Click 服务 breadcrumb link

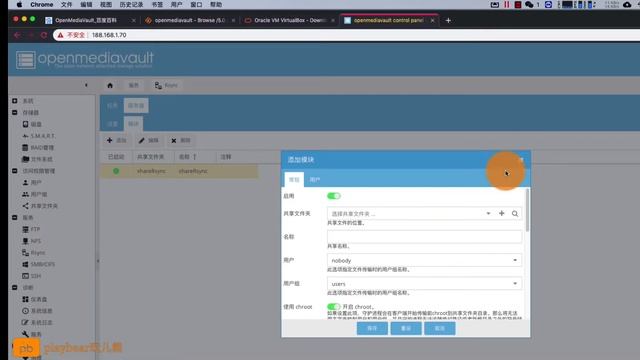(133, 85)
